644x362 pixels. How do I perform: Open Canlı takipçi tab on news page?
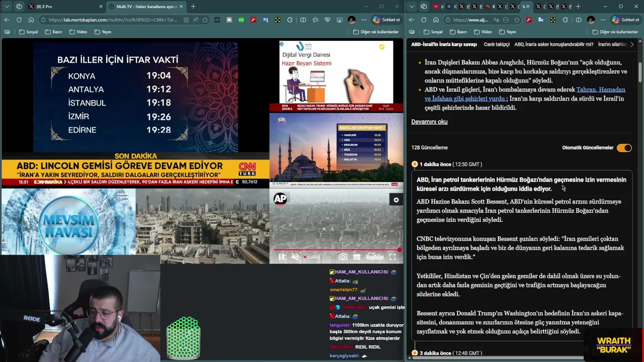click(x=497, y=44)
